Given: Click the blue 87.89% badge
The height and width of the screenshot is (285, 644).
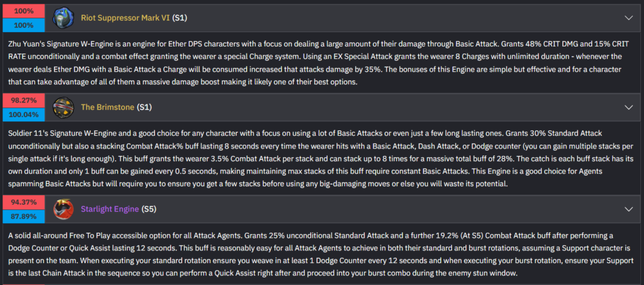Looking at the screenshot, I should [23, 215].
